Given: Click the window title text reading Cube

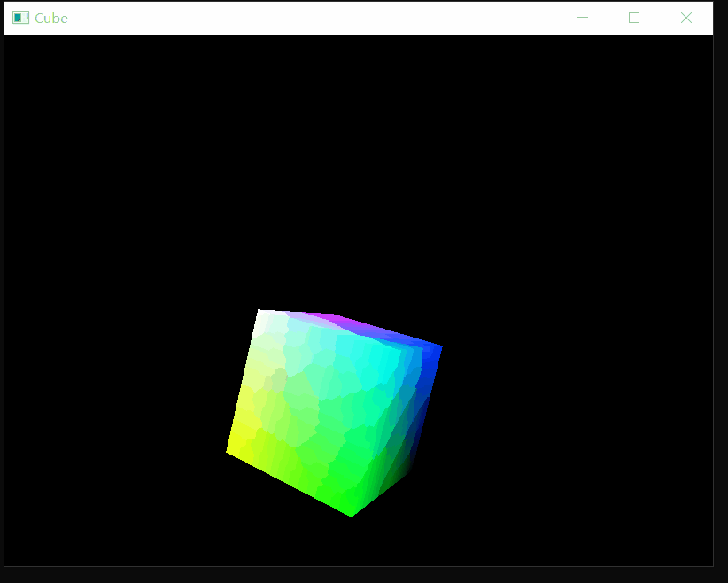Looking at the screenshot, I should (53, 18).
